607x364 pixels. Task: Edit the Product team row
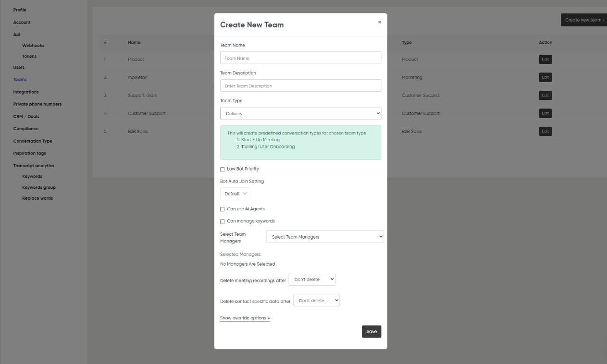[x=545, y=60]
